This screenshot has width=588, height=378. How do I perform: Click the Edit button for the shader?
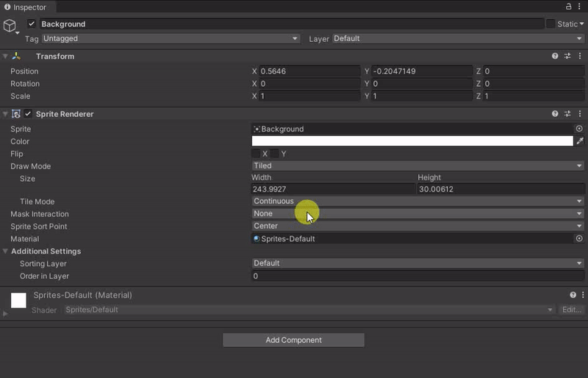(572, 310)
